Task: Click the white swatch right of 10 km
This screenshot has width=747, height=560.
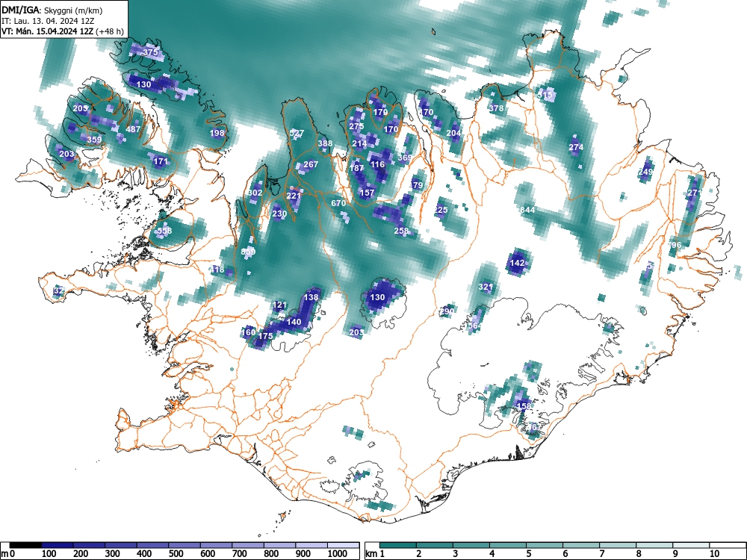Action: click(727, 545)
